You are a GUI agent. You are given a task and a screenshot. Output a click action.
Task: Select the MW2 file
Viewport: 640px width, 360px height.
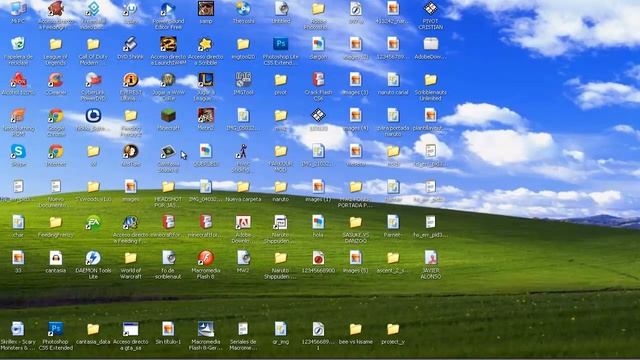243,258
